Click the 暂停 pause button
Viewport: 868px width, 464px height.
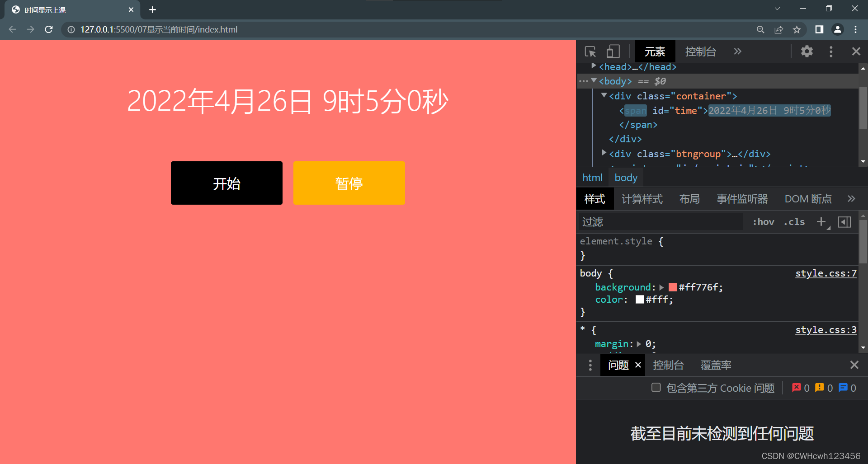click(x=349, y=183)
